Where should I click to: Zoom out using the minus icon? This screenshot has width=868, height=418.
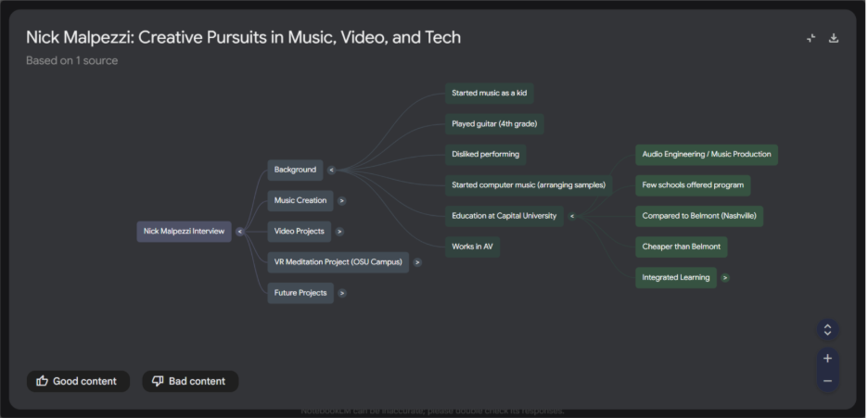click(x=827, y=381)
